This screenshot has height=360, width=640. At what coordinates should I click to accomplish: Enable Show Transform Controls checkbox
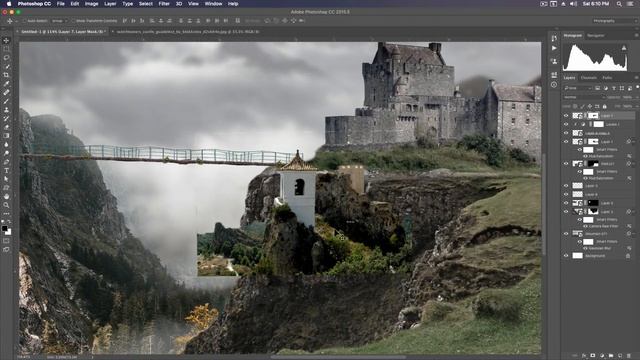tap(73, 21)
